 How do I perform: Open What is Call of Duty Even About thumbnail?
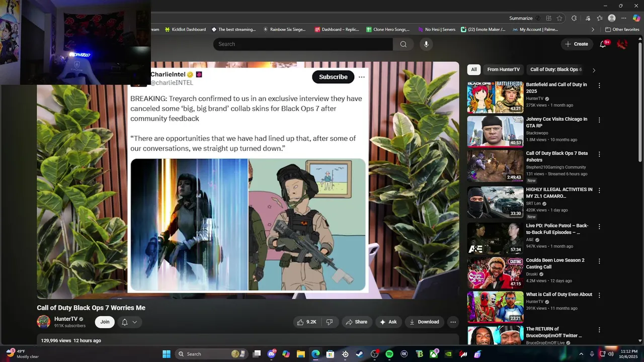(495, 307)
